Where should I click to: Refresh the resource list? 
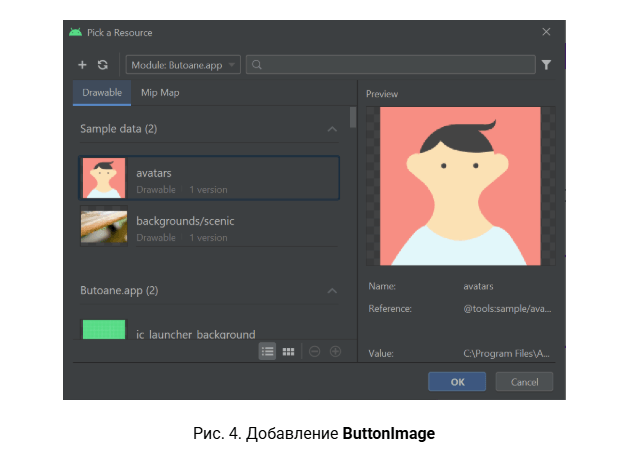click(103, 65)
